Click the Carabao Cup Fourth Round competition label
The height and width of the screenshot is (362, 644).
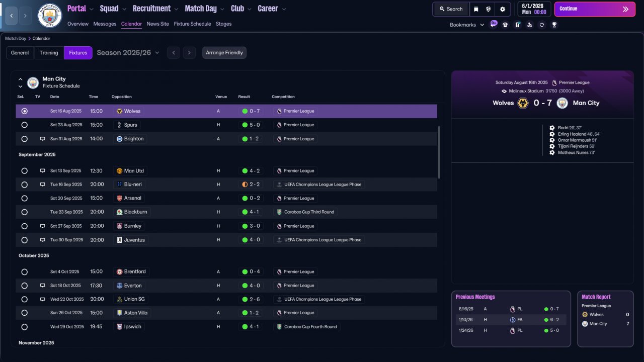click(x=307, y=327)
